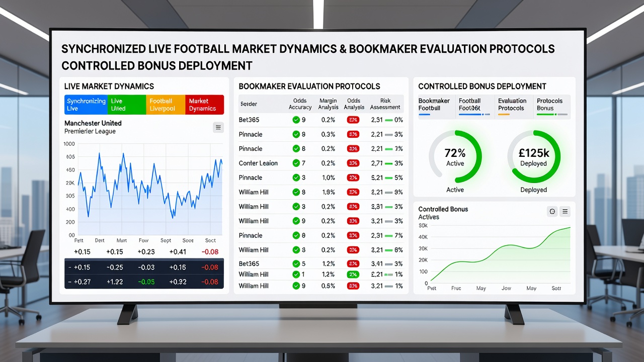This screenshot has height=362, width=644.
Task: Sort by the Risk Assessment column header
Action: pyautogui.click(x=385, y=104)
